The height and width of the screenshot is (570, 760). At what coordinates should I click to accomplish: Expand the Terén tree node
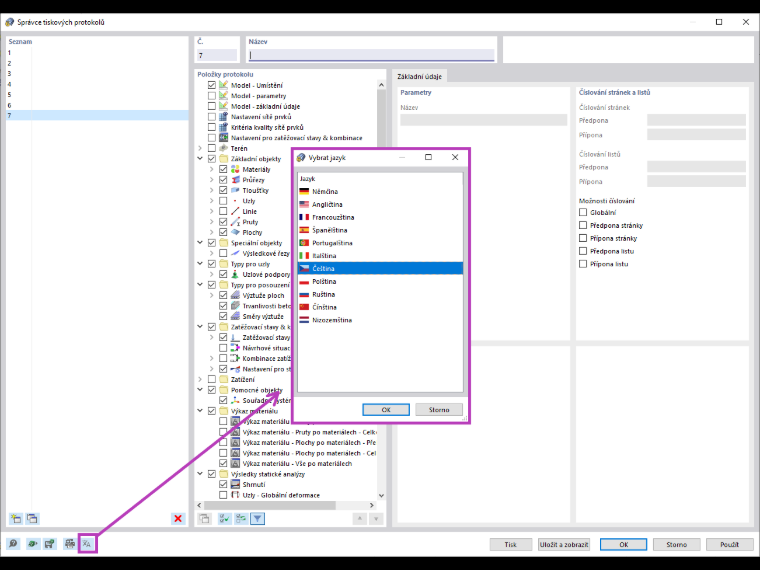(x=200, y=148)
